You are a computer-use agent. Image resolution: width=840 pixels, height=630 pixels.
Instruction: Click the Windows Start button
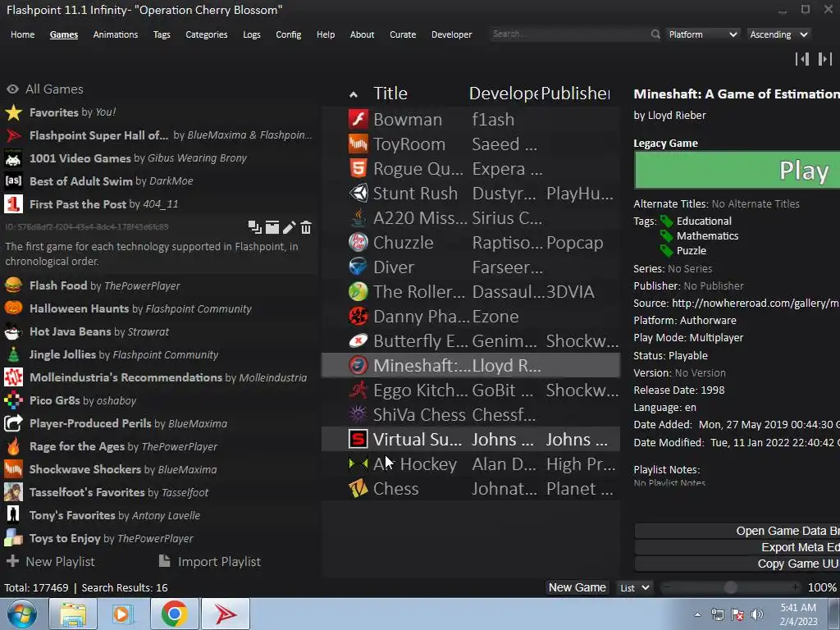pyautogui.click(x=21, y=614)
